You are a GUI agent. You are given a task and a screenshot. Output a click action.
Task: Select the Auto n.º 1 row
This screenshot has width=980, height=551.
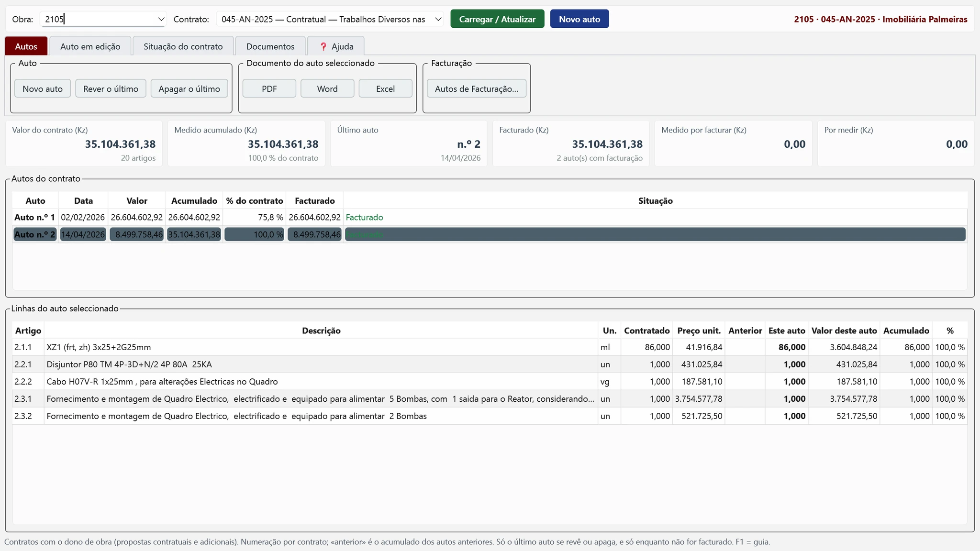click(490, 217)
